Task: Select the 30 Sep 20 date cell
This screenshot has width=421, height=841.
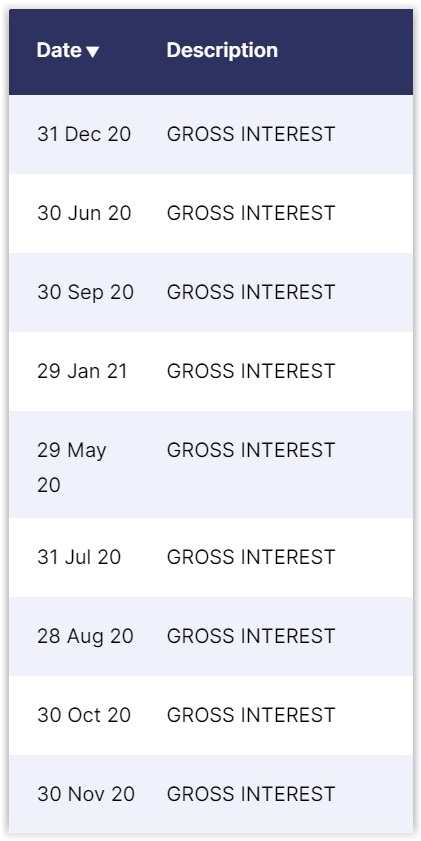Action: (x=85, y=292)
